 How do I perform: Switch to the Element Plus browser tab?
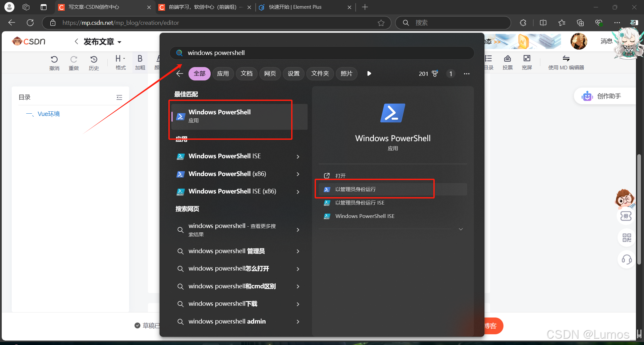(x=306, y=7)
